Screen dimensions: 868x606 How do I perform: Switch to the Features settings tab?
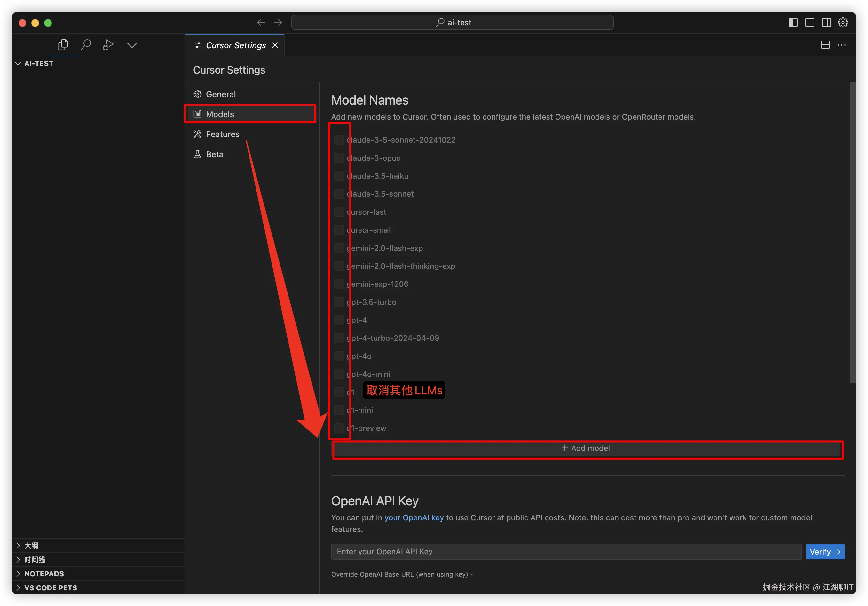(222, 134)
